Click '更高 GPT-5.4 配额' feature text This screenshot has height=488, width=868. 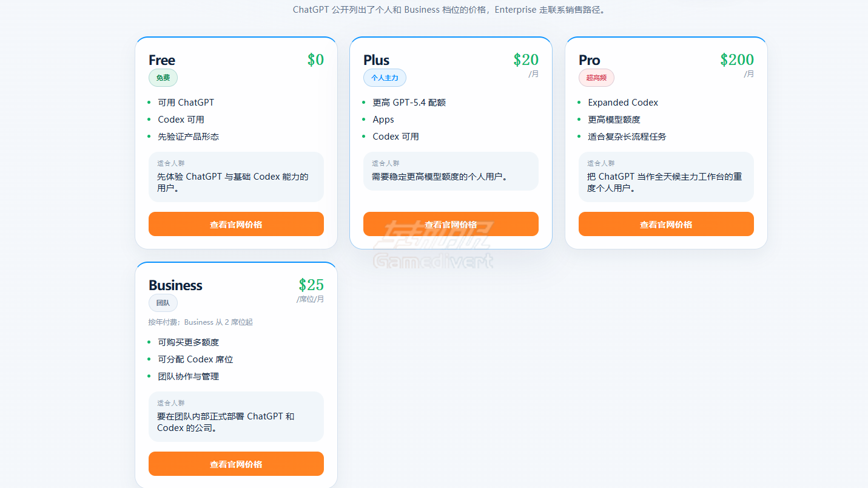pos(409,103)
